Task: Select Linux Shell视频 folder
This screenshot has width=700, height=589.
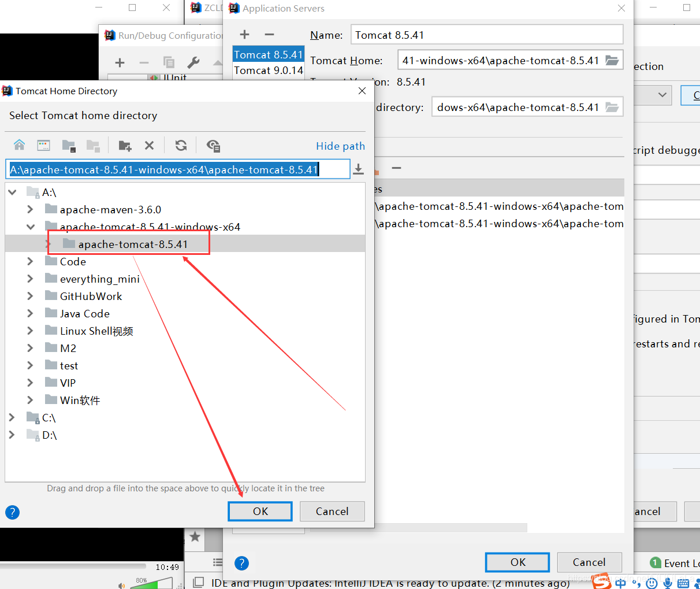Action: (96, 331)
